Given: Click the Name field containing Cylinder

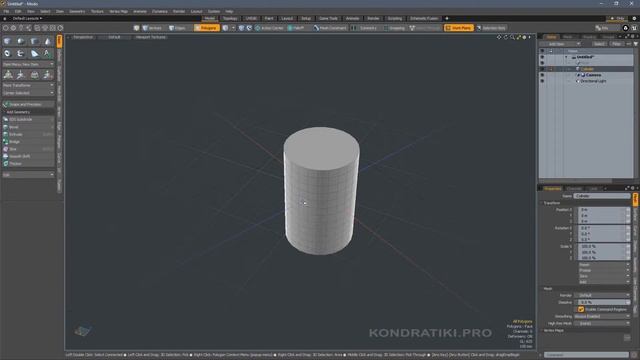Looking at the screenshot, I should pos(602,196).
